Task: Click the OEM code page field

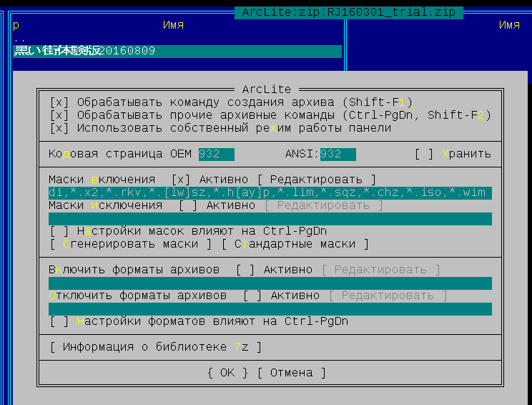Action: click(x=216, y=154)
